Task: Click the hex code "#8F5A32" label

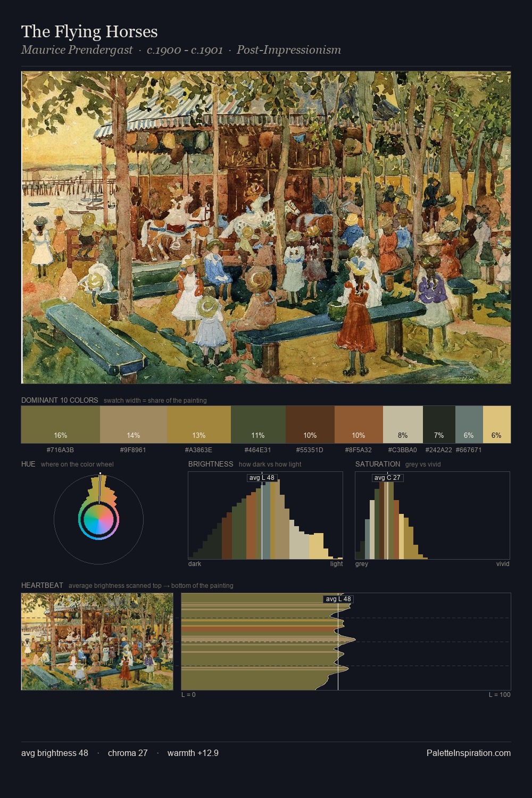Action: [x=359, y=450]
